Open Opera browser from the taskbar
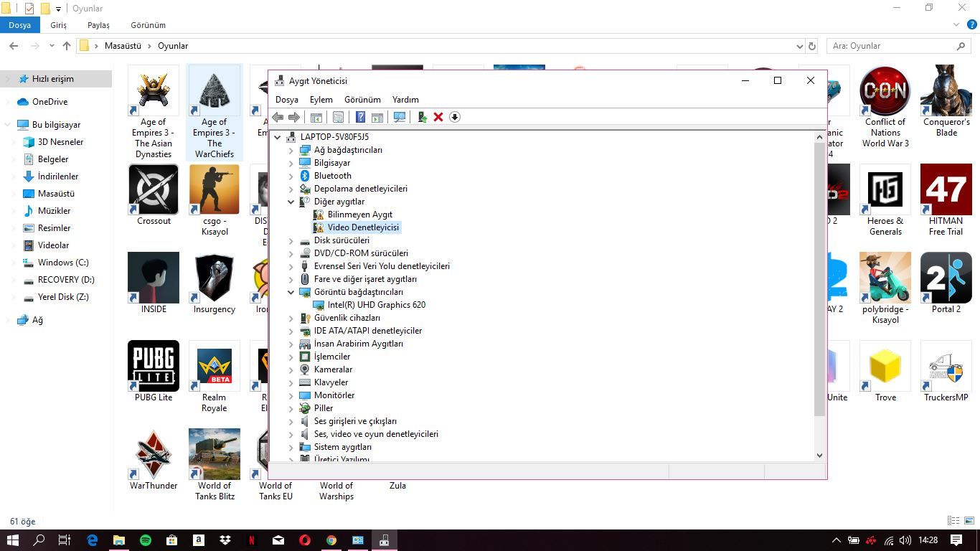 coord(305,540)
